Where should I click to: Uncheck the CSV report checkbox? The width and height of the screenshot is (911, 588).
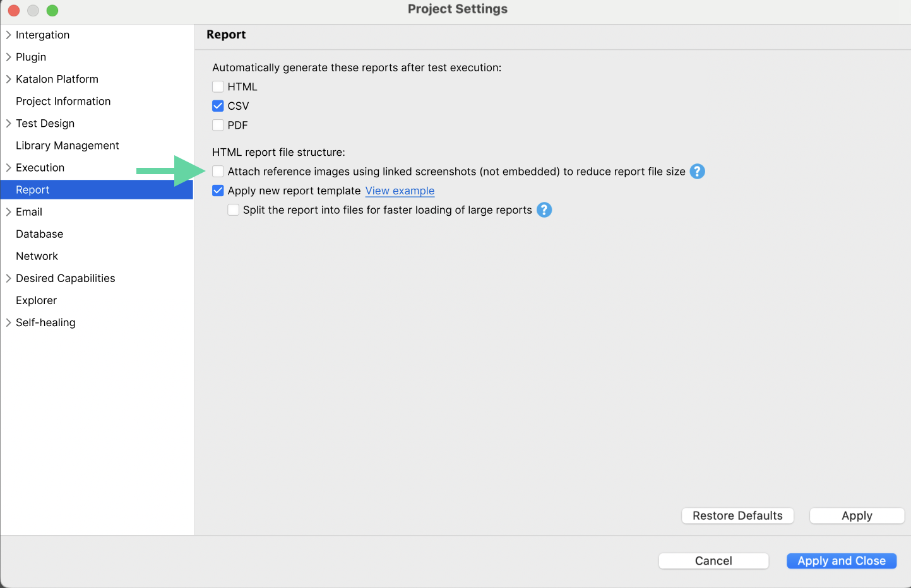click(218, 106)
